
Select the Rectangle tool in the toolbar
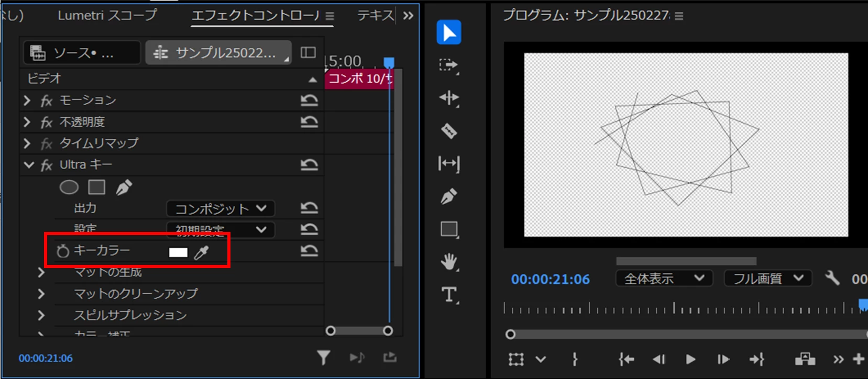tap(449, 229)
